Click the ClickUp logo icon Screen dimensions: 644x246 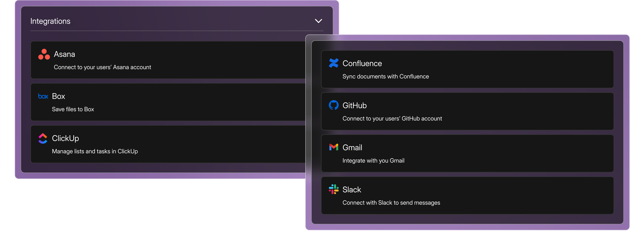pos(43,138)
